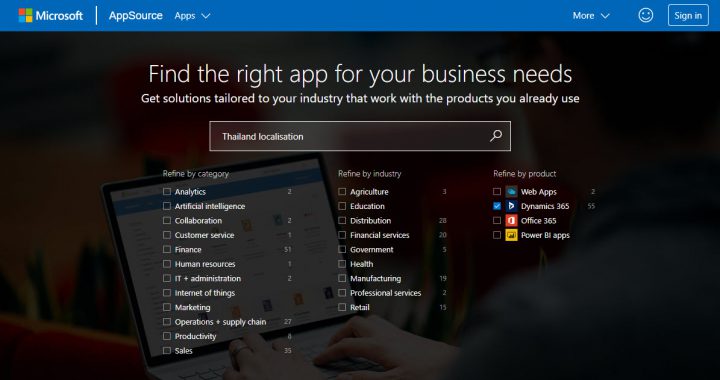Select the Power BI apps checkbox
The width and height of the screenshot is (720, 380).
point(497,235)
